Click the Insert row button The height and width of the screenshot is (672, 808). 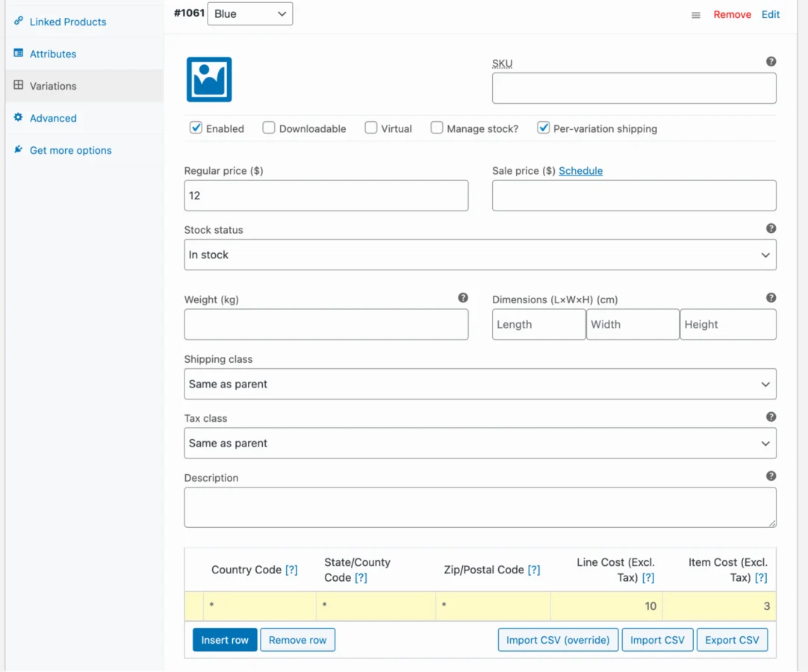pyautogui.click(x=225, y=640)
